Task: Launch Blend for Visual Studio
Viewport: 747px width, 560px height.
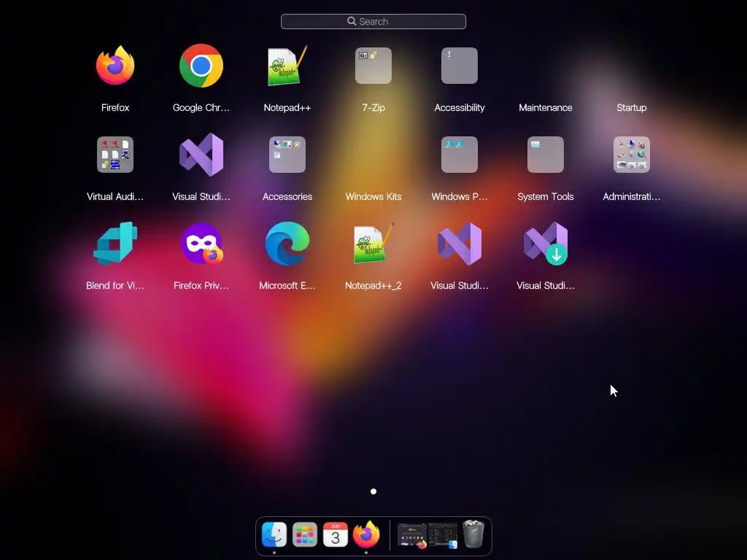Action: pyautogui.click(x=115, y=244)
